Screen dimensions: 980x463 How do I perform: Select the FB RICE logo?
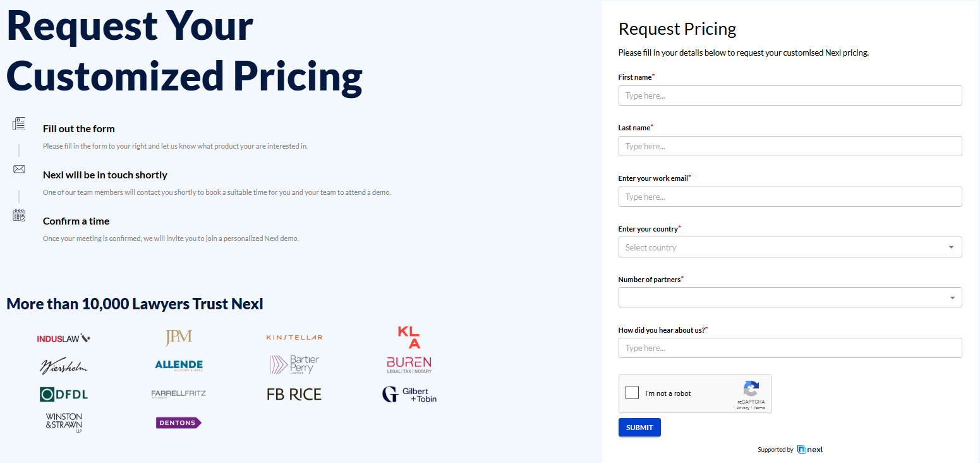point(294,393)
